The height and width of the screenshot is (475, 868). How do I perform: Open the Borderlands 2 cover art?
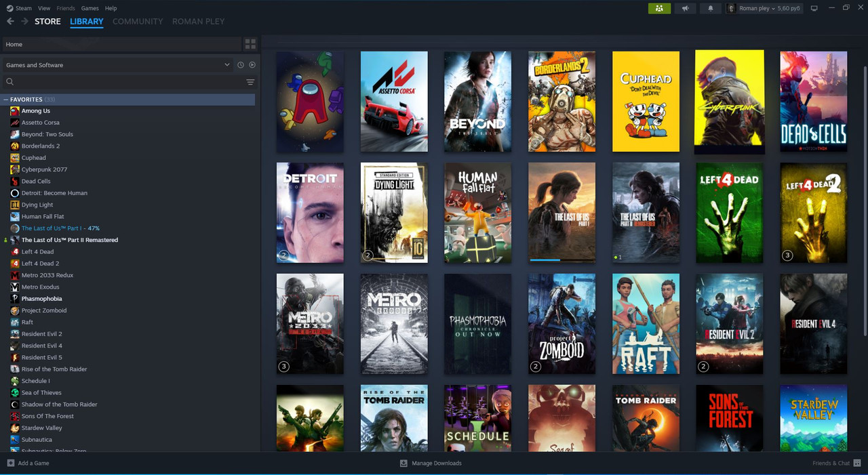pyautogui.click(x=561, y=102)
